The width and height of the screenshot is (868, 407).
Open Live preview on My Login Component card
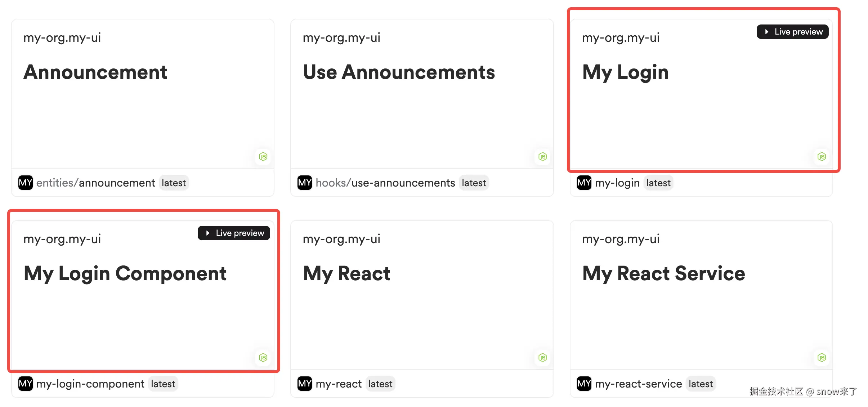234,233
